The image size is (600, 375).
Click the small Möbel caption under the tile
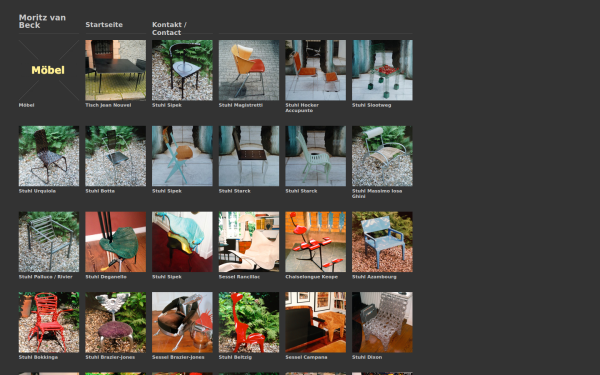coord(26,105)
